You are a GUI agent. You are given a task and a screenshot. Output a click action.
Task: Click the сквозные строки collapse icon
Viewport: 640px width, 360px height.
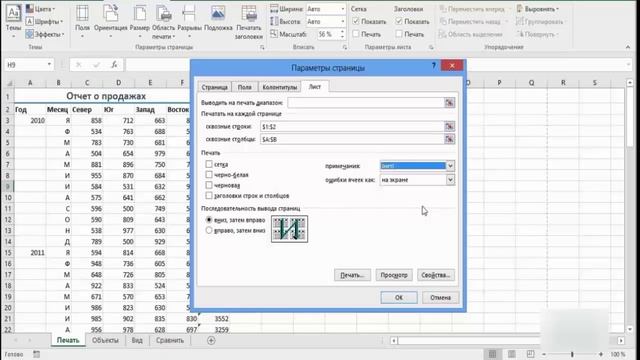pyautogui.click(x=449, y=127)
